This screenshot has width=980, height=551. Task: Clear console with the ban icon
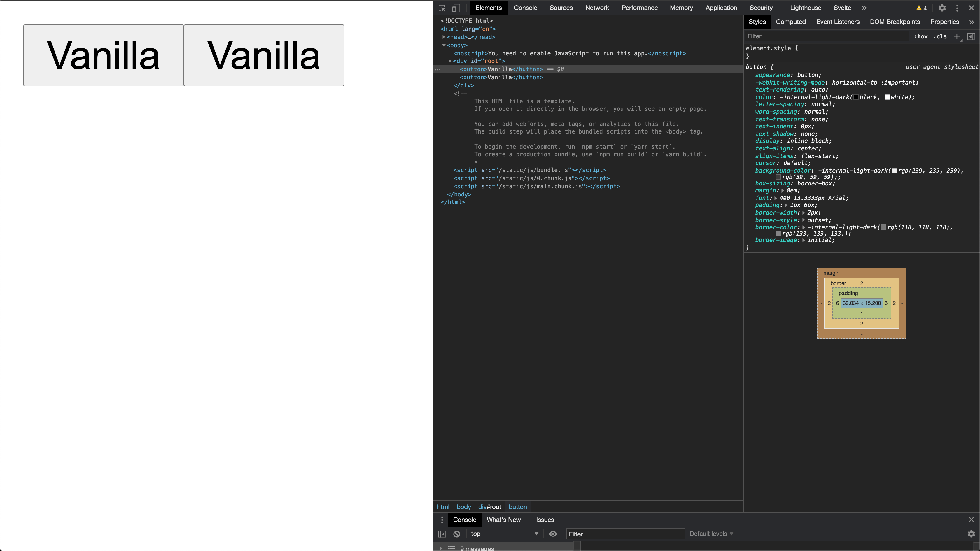456,534
